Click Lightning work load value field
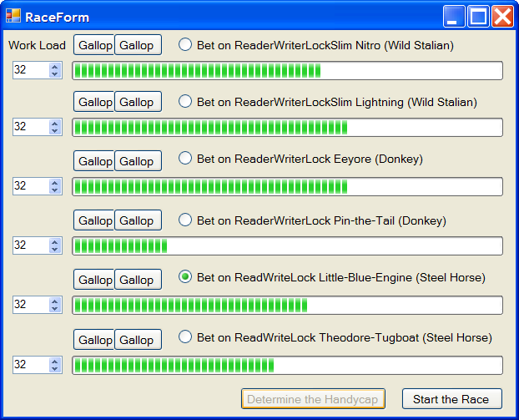 point(31,127)
